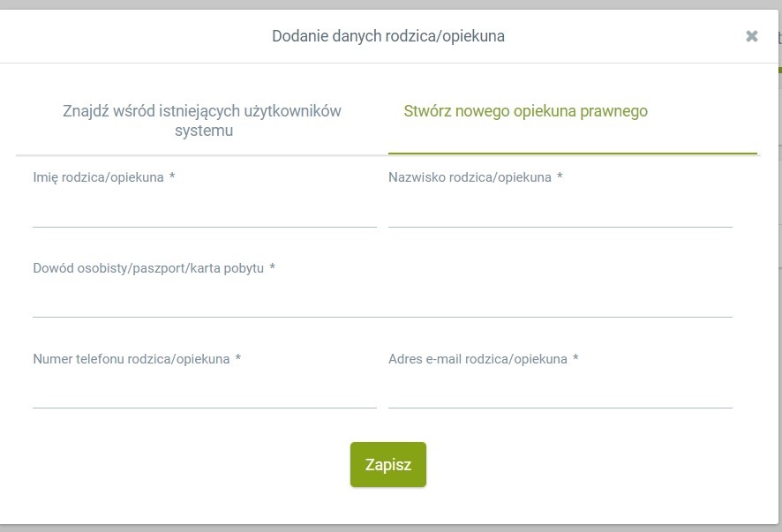
Task: Tap the 'Dowód osobisty/paszport/karta pobytu' label
Action: coord(148,268)
